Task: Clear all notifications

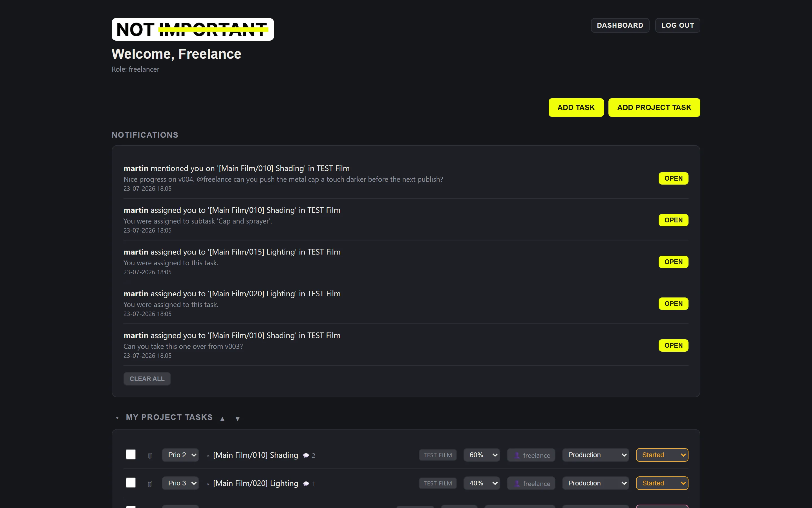Action: point(147,379)
